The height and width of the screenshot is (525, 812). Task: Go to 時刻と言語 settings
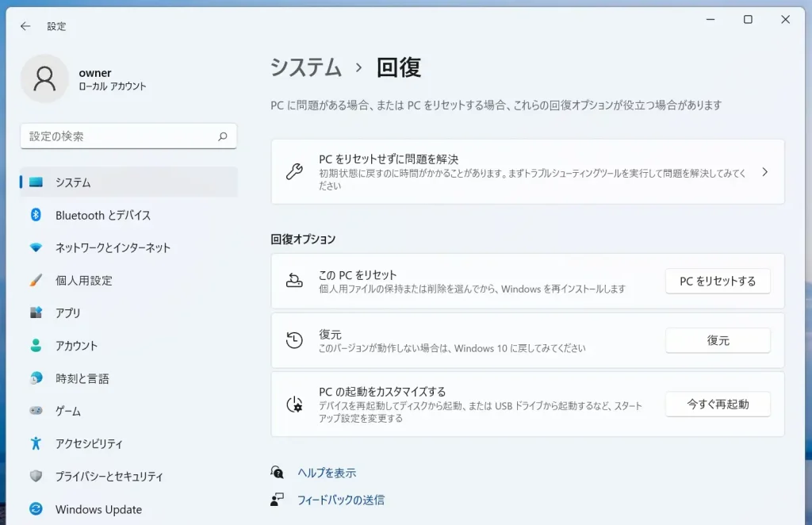point(82,378)
